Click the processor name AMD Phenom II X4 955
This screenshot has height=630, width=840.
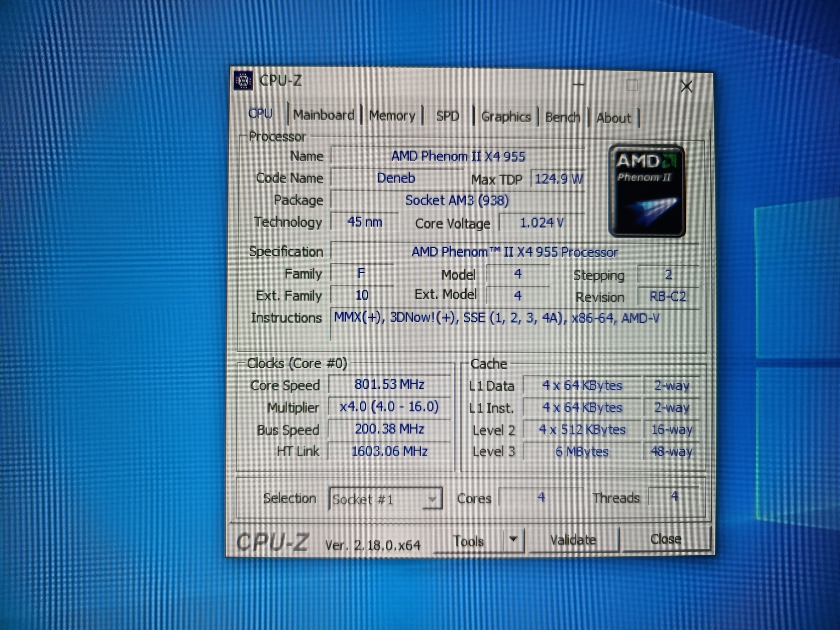point(458,156)
